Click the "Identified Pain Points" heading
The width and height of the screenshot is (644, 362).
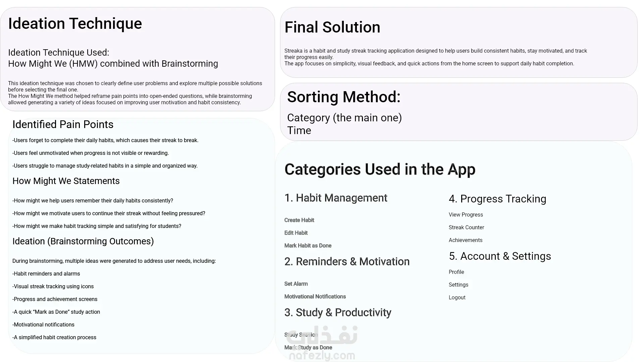(x=63, y=125)
